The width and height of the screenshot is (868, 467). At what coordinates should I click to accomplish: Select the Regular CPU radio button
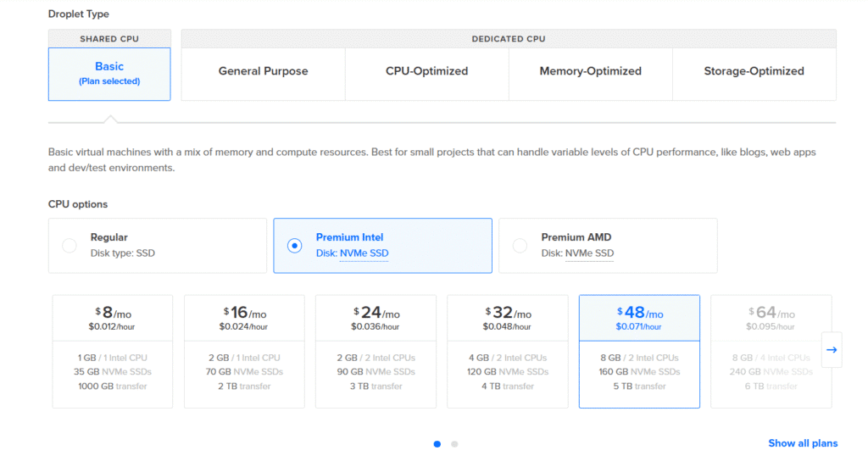(70, 245)
